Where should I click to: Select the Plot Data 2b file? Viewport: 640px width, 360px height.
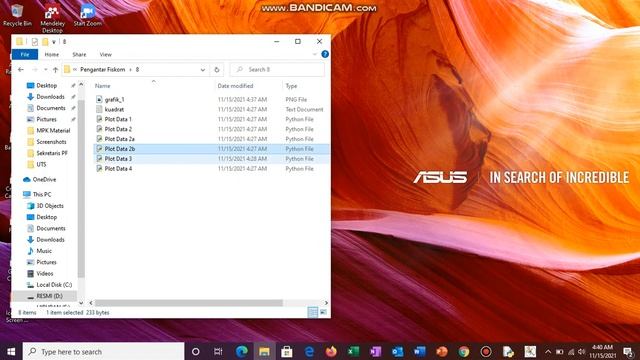pyautogui.click(x=211, y=149)
